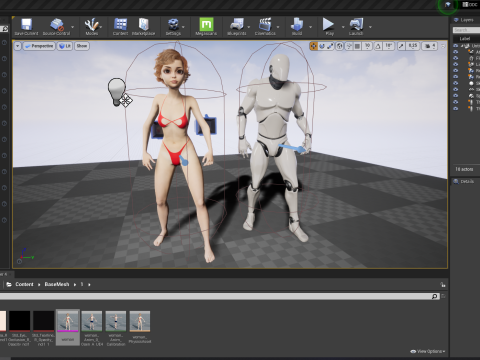Change Lit view mode

(65, 46)
